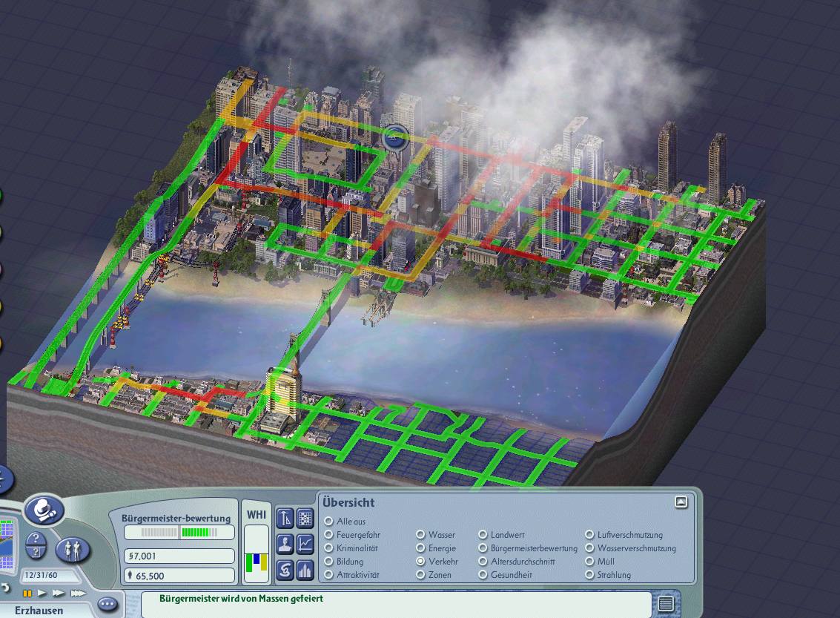This screenshot has width=840, height=618.
Task: Open the budget simoleon icon
Action: pos(285,569)
